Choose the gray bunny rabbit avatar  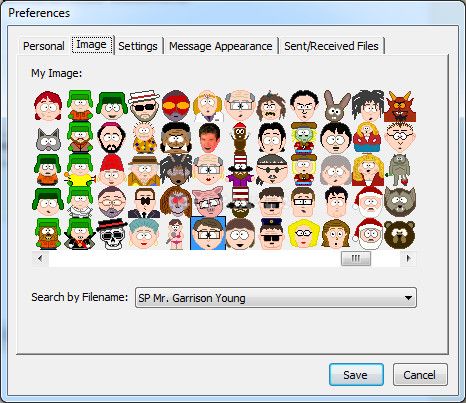[336, 106]
